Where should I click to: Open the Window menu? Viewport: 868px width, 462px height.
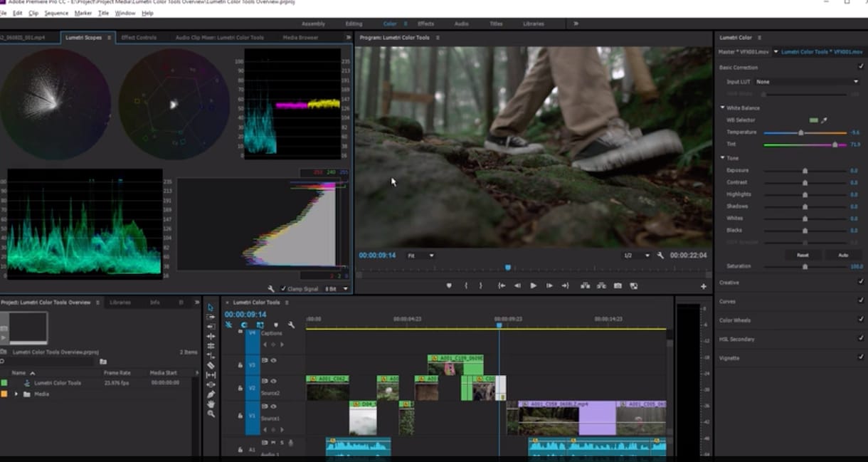click(x=125, y=13)
